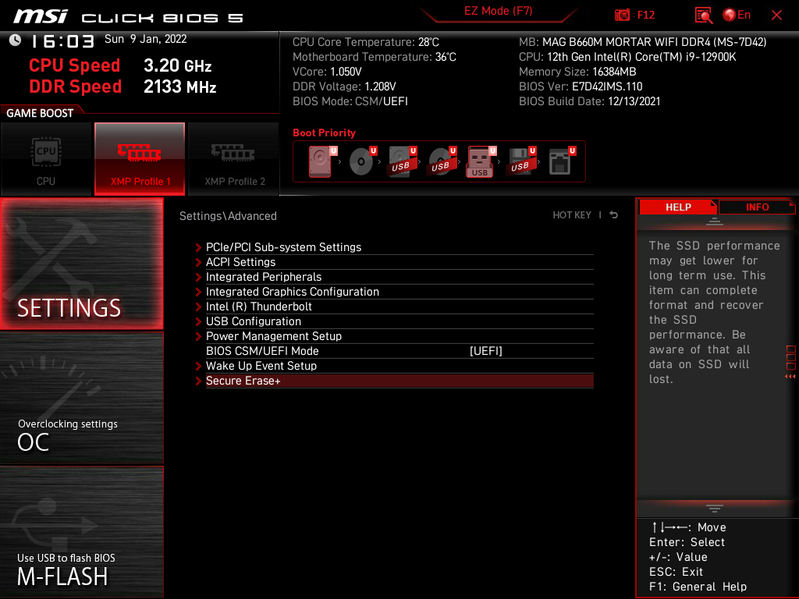The width and height of the screenshot is (799, 599).
Task: Change BIOS CSM/UEFI Mode value [UEFI]
Action: (x=486, y=351)
